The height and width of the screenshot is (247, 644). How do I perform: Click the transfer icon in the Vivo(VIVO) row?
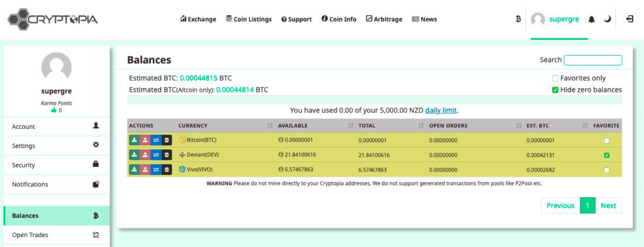(x=156, y=170)
